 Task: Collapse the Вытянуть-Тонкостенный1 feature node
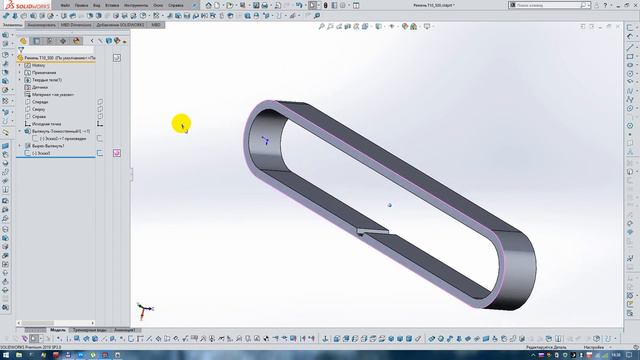click(20, 131)
